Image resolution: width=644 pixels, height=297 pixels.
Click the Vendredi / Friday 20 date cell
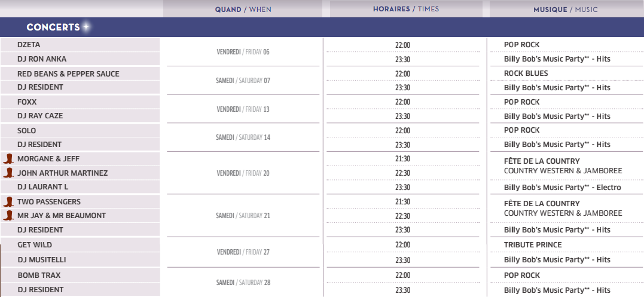coord(243,173)
